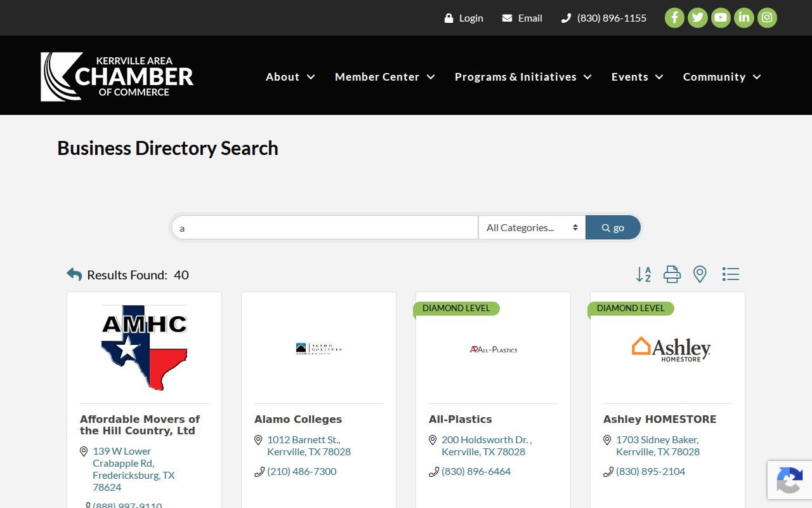Click the Diamond Level badge on Ashley HOMESTORE
This screenshot has width=812, height=508.
(631, 308)
